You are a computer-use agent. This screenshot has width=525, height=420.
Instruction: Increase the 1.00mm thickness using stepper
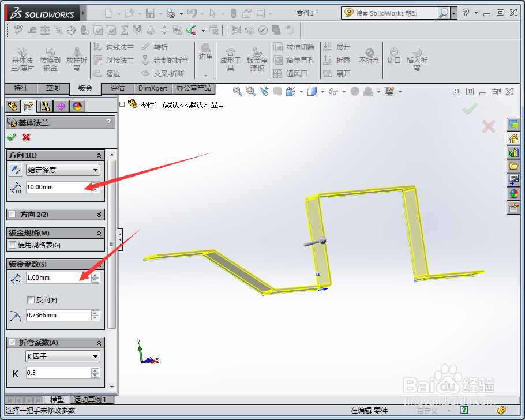95,275
